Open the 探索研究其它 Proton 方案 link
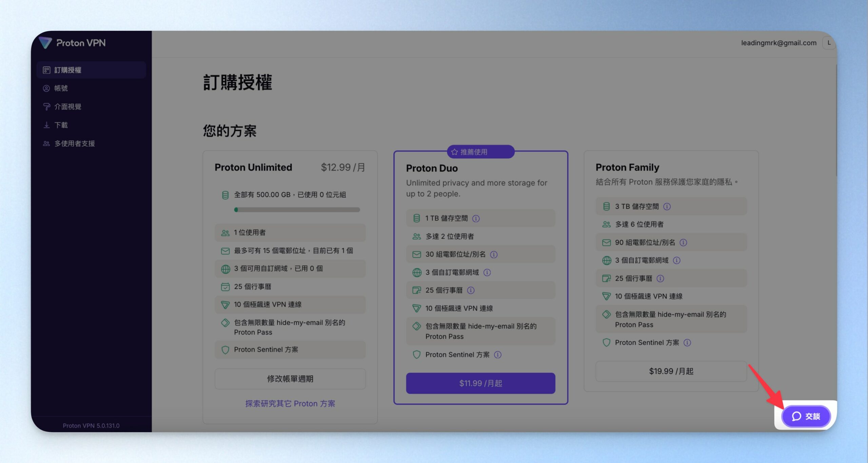 [x=290, y=404]
